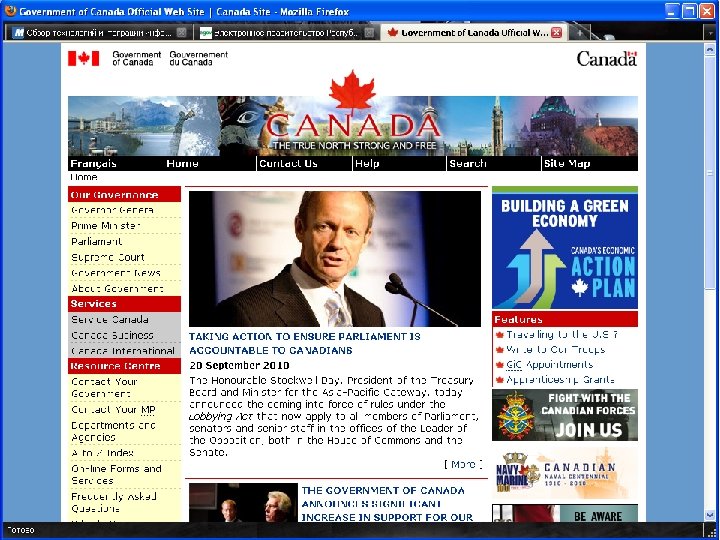Click the Services section header

(x=124, y=304)
